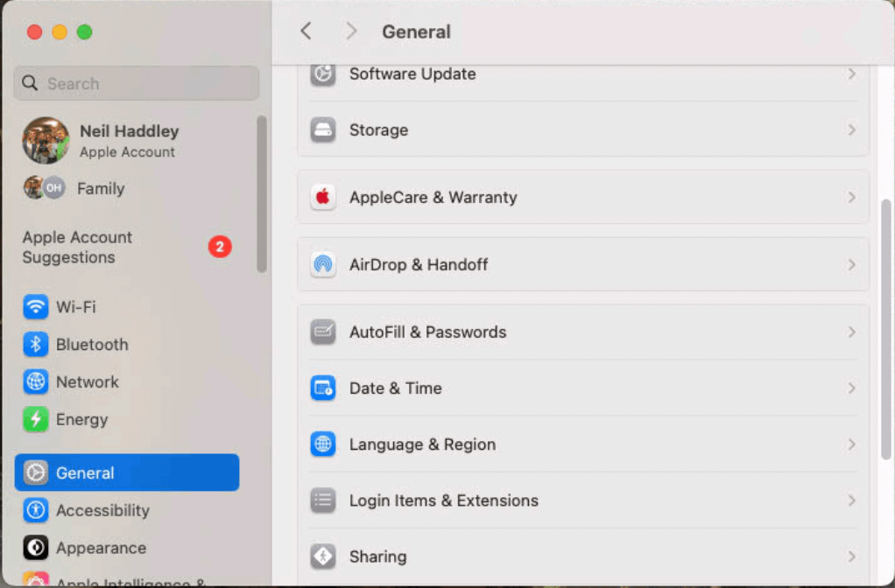Click the Sharing icon
Viewport: 895px width, 588px height.
(323, 556)
